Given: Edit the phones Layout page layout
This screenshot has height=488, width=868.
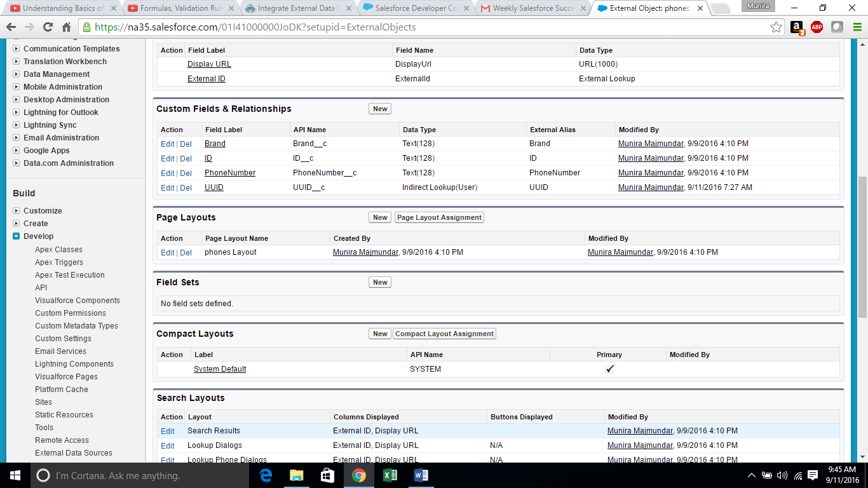Looking at the screenshot, I should point(167,253).
